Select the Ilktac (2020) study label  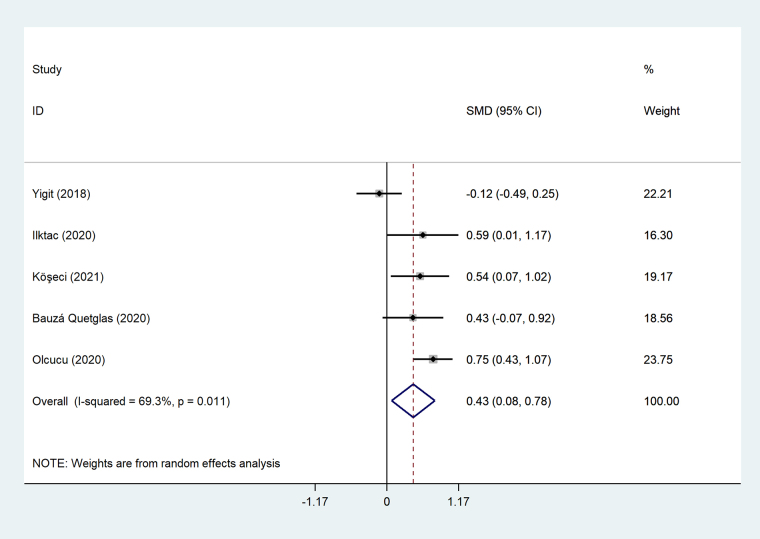pos(64,235)
